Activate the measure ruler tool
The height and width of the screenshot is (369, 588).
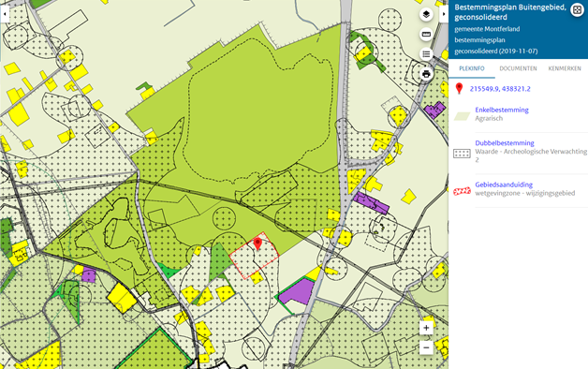(x=426, y=34)
